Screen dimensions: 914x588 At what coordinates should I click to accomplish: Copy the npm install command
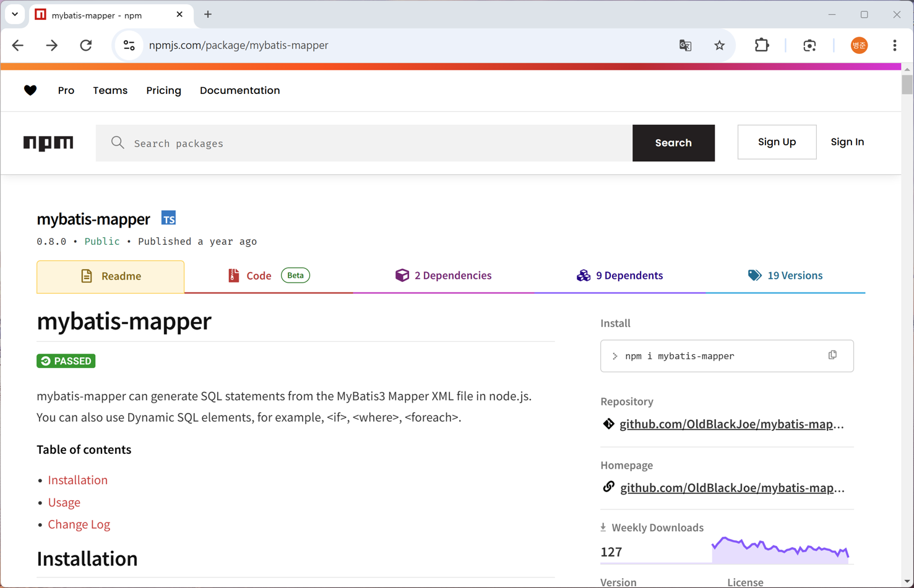832,356
